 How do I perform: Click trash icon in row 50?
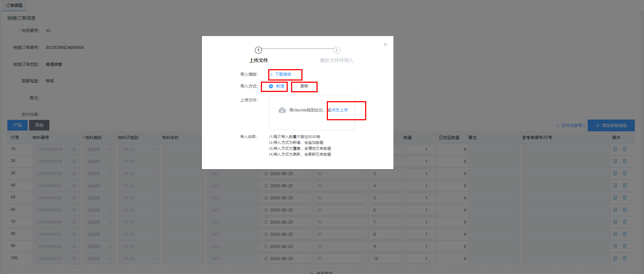pos(624,198)
